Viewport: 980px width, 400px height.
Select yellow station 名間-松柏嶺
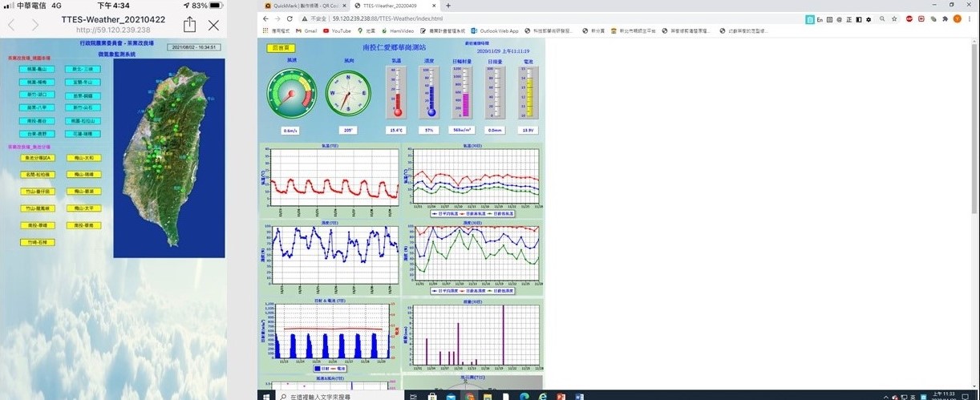36,175
